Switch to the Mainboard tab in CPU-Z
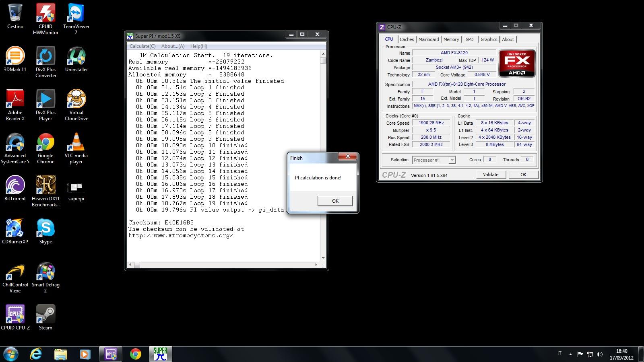This screenshot has width=644, height=362. 429,39
